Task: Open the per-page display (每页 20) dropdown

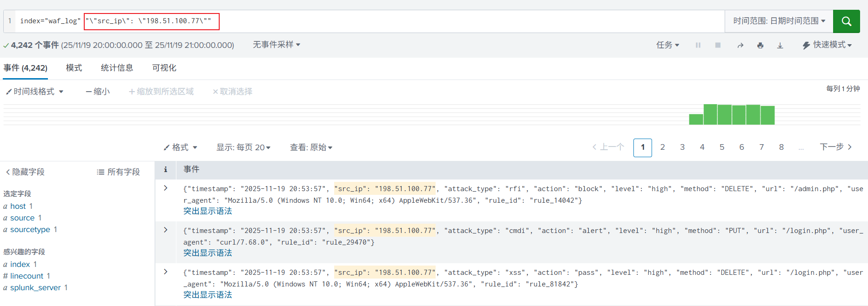Action: click(243, 147)
